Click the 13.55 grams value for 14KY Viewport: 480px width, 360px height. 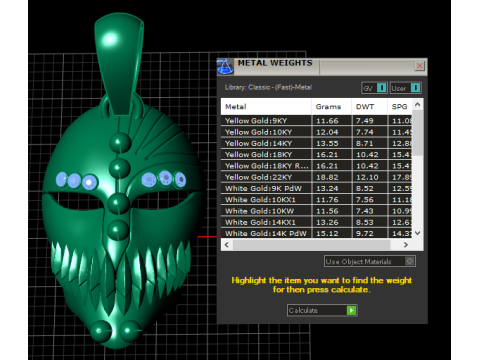pos(327,143)
